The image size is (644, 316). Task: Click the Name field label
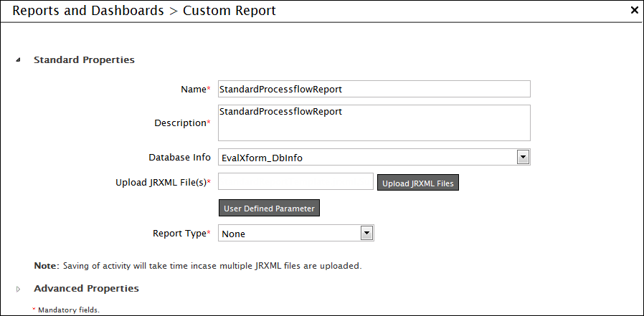click(193, 90)
